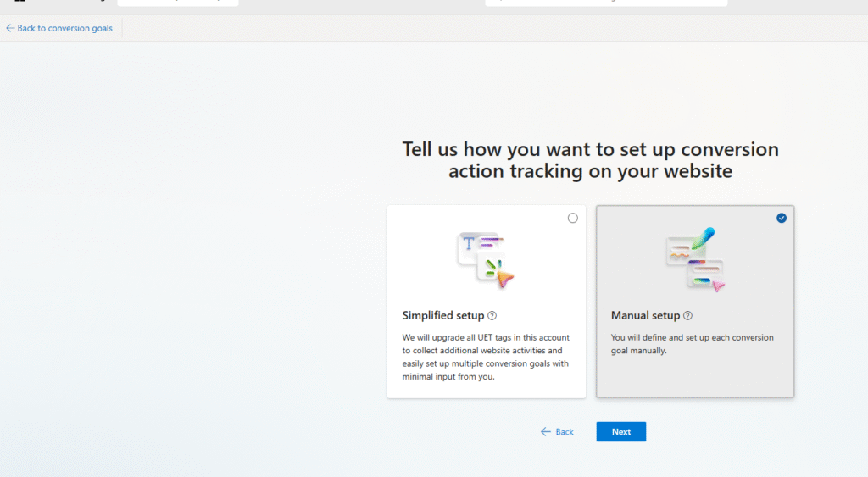This screenshot has height=477, width=868.
Task: Click the Simplified setup description about UET tags
Action: pos(485,357)
